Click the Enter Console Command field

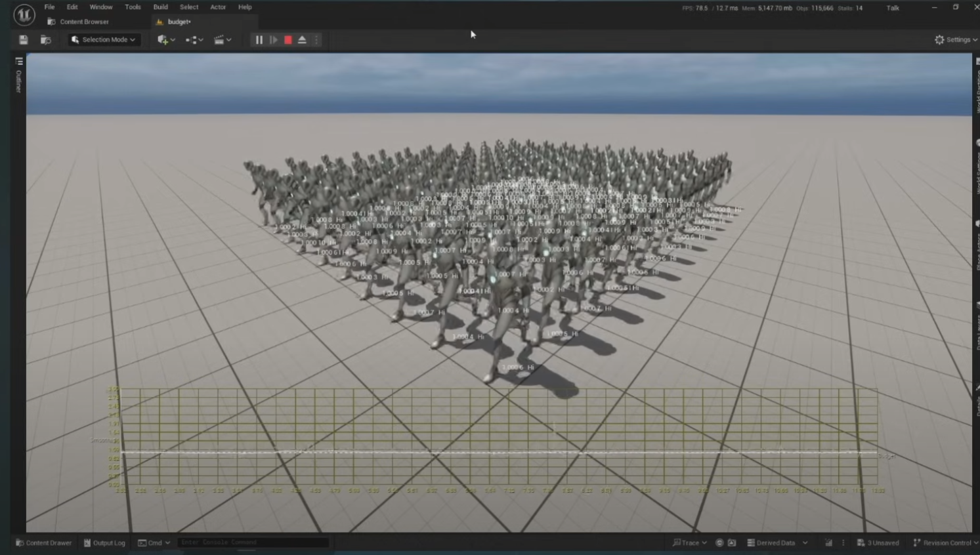[x=253, y=543]
